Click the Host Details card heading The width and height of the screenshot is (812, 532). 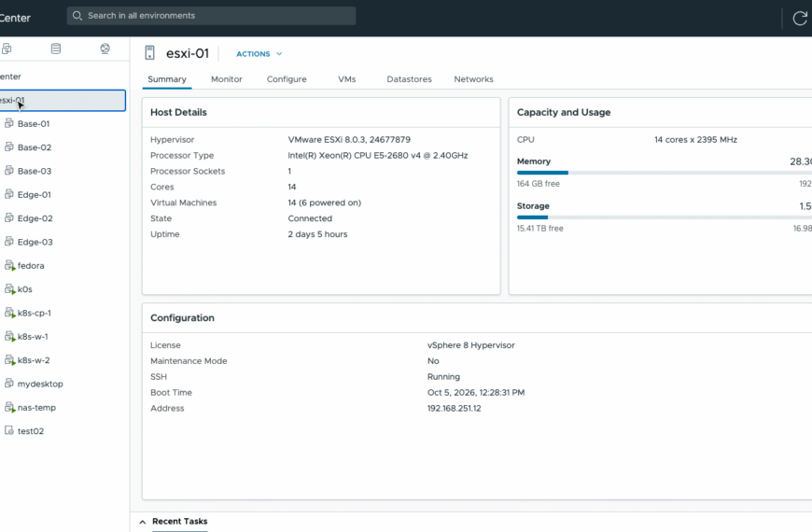[x=178, y=112]
